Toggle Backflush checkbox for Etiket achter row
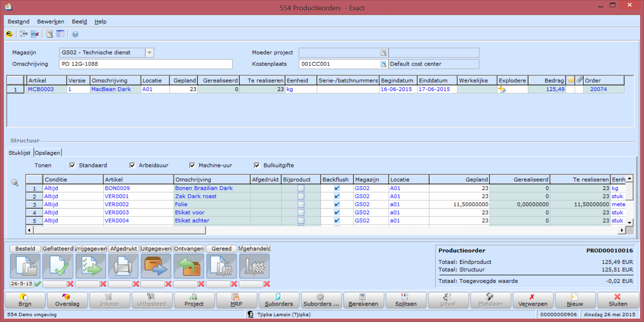Screen dimensions: 644x322 pos(337,220)
